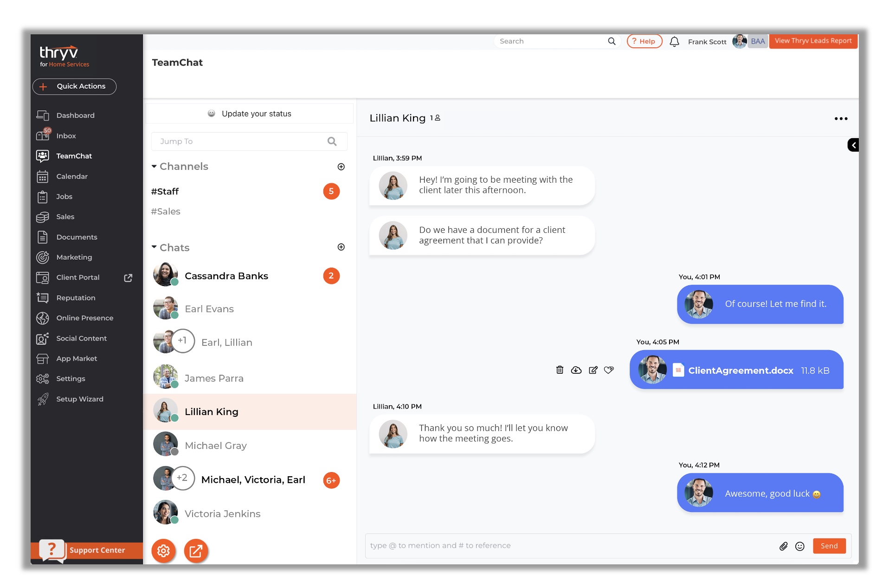
Task: Collapse the Channels section
Action: click(154, 166)
